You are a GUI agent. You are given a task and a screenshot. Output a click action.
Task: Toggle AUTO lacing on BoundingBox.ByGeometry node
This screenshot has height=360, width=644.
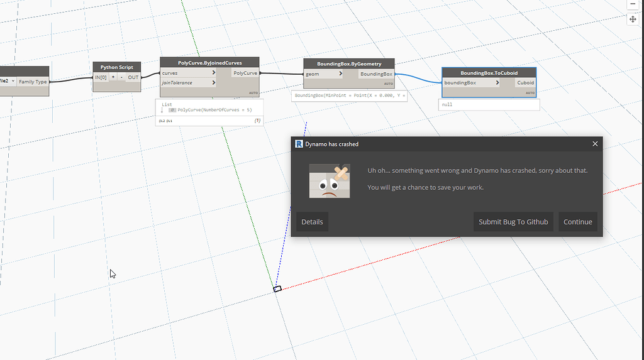pyautogui.click(x=389, y=84)
